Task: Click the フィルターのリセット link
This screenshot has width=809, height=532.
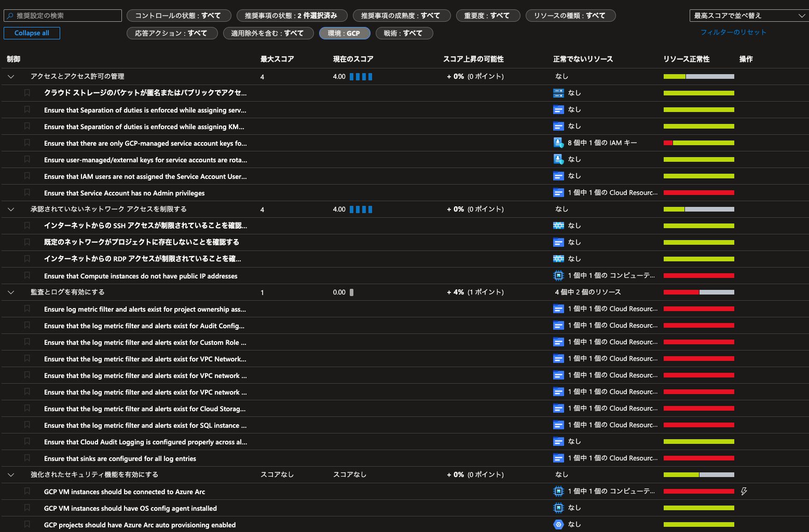Action: [733, 32]
